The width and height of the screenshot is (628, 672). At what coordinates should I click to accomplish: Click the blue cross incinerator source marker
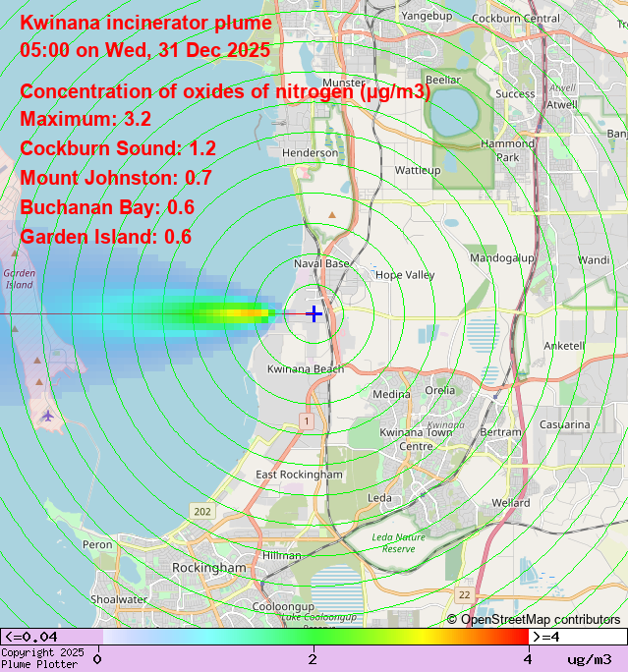[314, 313]
